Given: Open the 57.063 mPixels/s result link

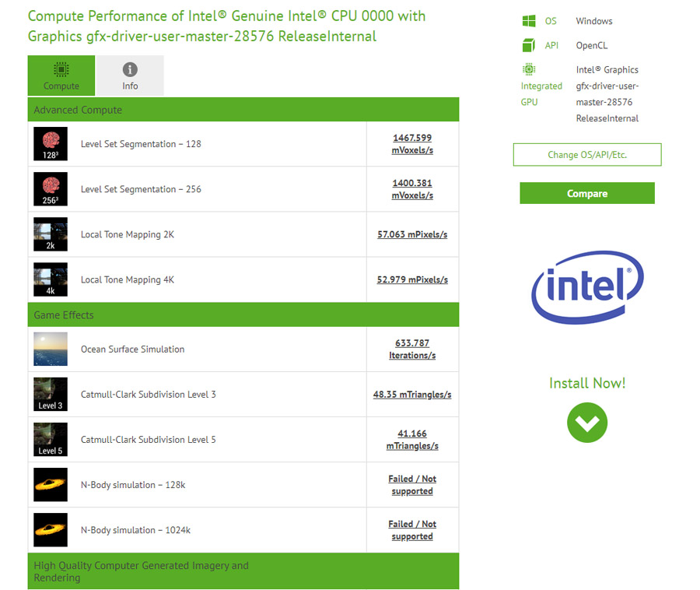Looking at the screenshot, I should click(412, 234).
